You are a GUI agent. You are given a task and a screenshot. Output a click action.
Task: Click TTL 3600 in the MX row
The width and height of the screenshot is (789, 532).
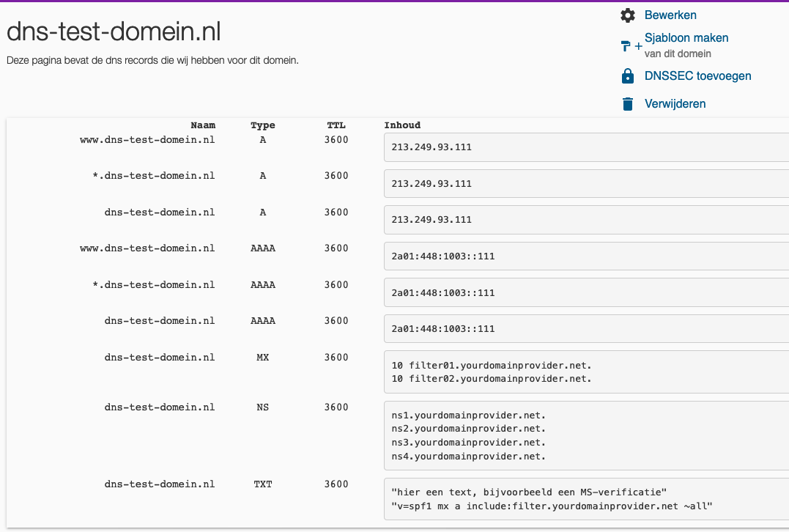336,358
